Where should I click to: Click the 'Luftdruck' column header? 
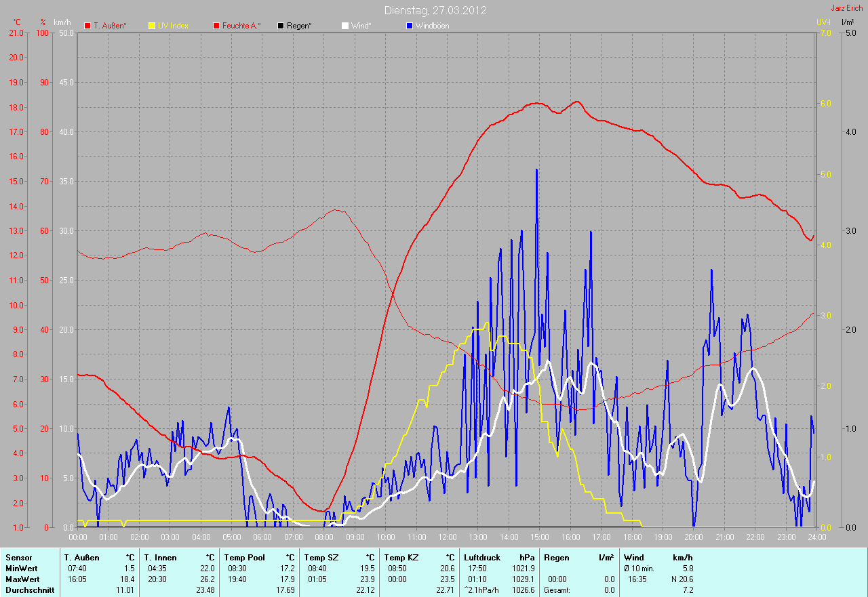[x=482, y=558]
